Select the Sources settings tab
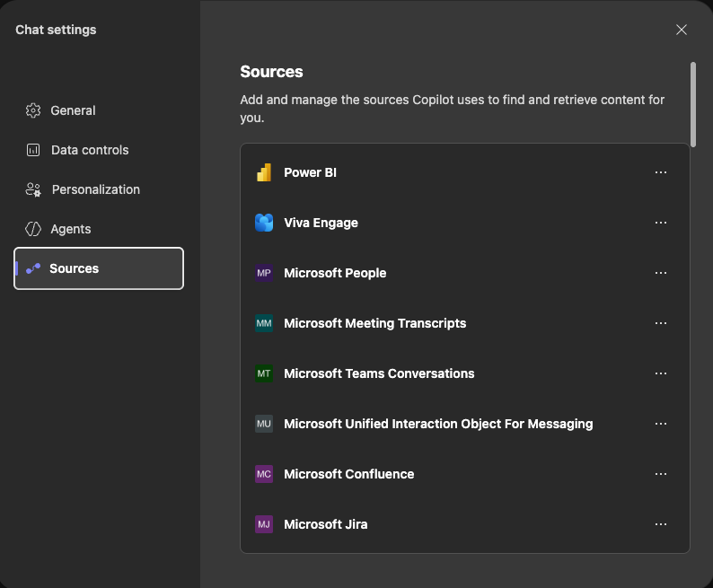Screen dimensions: 713x588 (99, 268)
